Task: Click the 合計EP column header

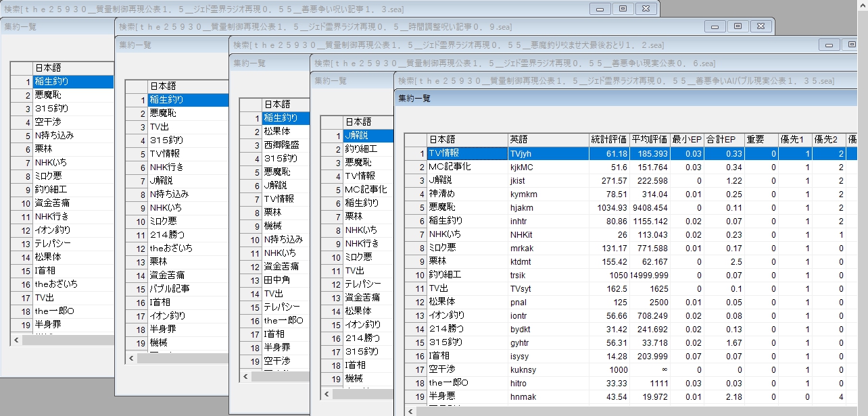Action: point(721,140)
